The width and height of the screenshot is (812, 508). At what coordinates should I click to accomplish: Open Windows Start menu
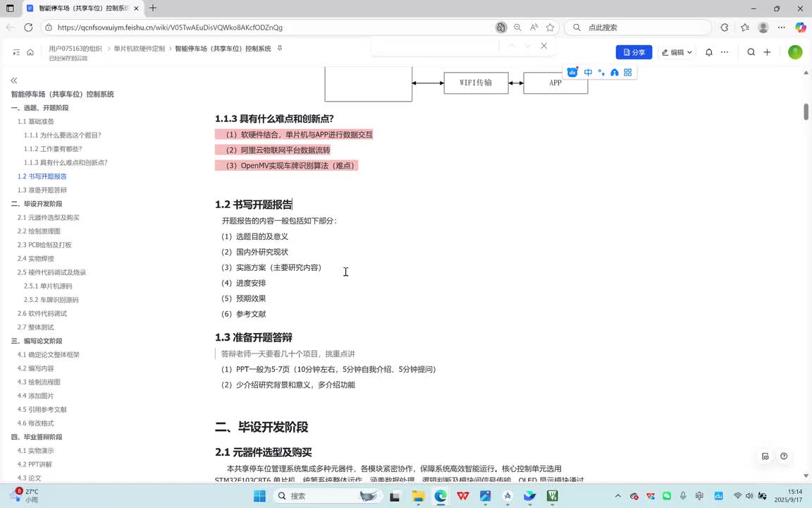[x=259, y=496]
